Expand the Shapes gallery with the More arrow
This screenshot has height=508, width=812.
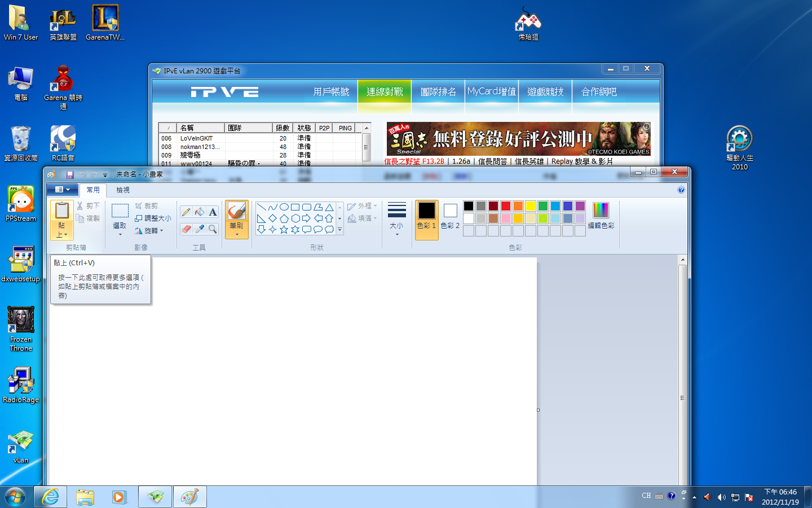click(x=339, y=230)
